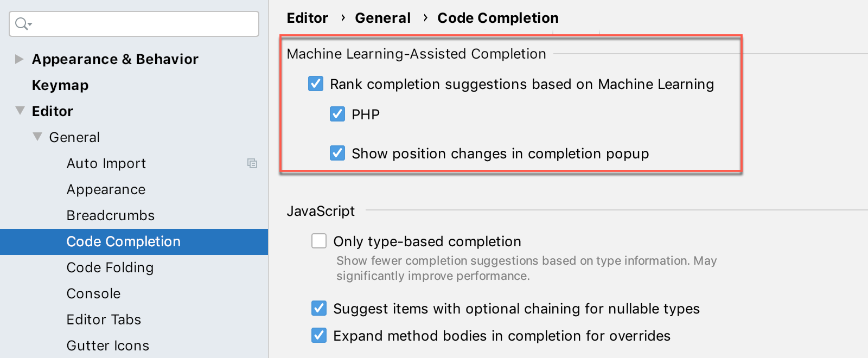Enable Only type-based completion checkbox

pos(319,241)
